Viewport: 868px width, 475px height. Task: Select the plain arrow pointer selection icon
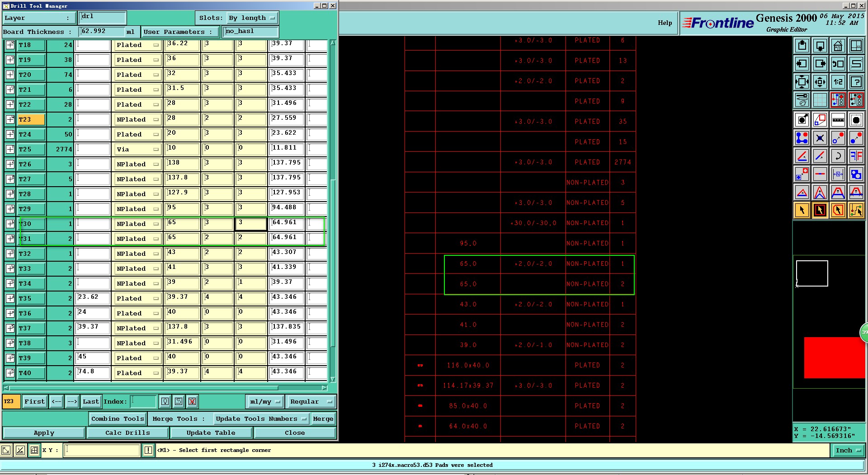(x=802, y=210)
